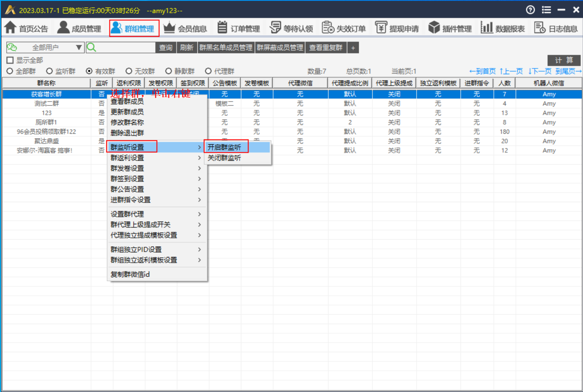Open the 提现申请 withdrawal tab
This screenshot has height=392, width=583.
(397, 28)
